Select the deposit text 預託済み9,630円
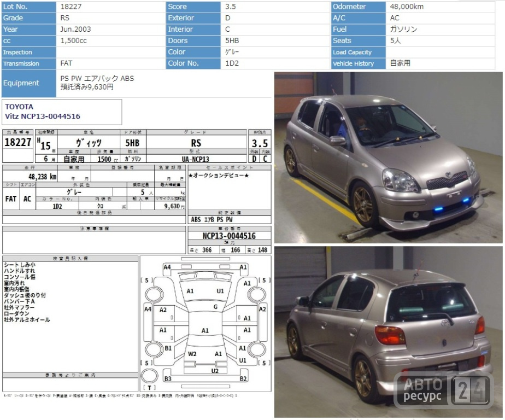This screenshot has height=420, width=505. pyautogui.click(x=87, y=87)
